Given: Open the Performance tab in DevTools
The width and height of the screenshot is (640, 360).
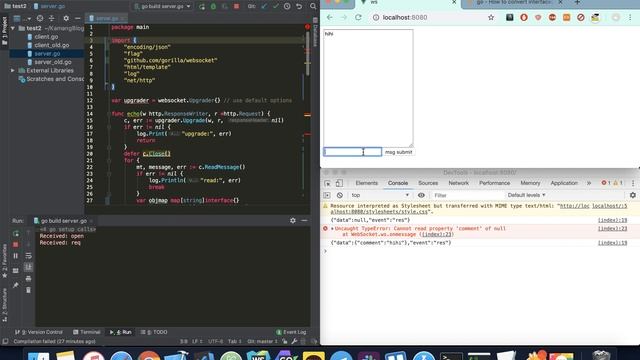Looking at the screenshot, I should [x=494, y=183].
